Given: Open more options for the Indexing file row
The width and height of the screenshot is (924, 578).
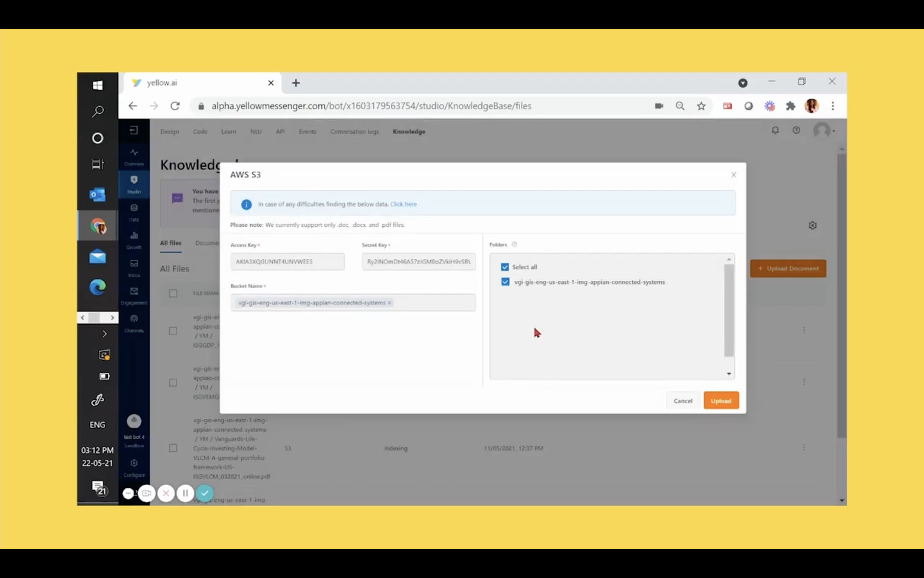Looking at the screenshot, I should point(804,447).
